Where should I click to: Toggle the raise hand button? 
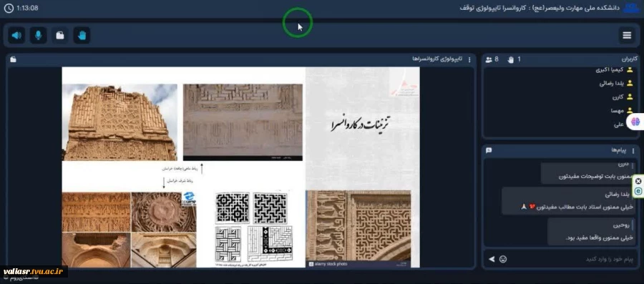pos(82,36)
